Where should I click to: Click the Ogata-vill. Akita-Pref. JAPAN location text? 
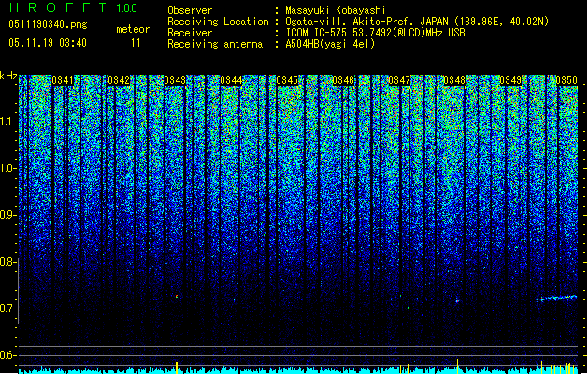417,22
